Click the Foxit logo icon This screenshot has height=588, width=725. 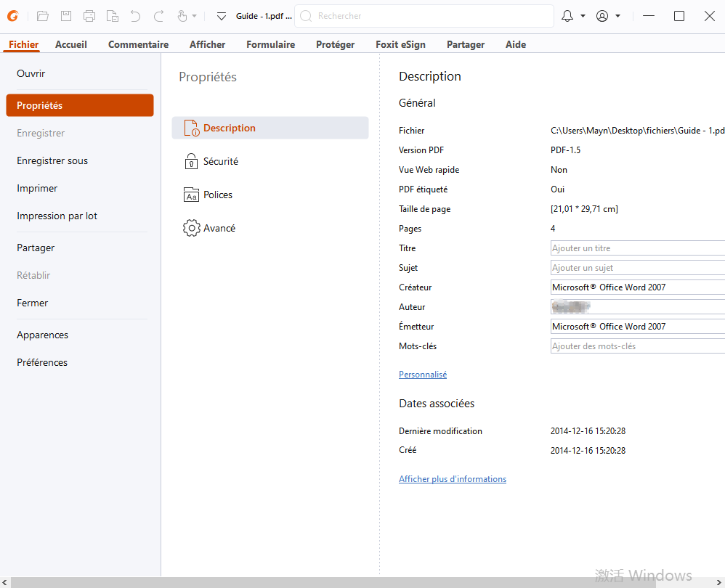click(12, 16)
